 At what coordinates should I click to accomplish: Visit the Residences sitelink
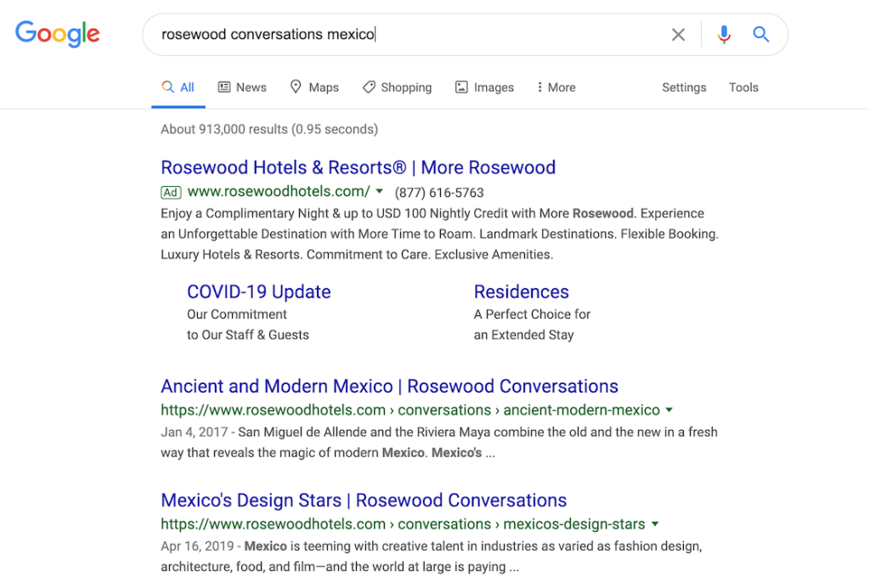[x=521, y=291]
